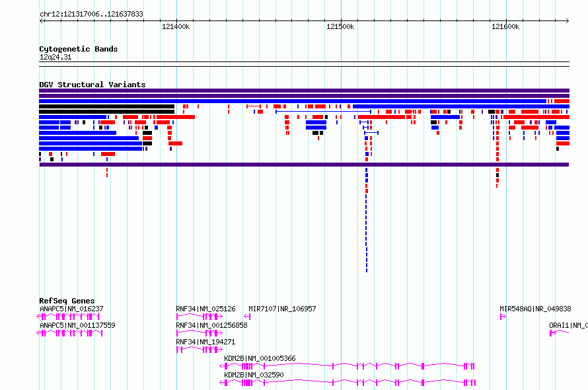This screenshot has width=588, height=390.
Task: Click the magenta KDM2B NM_001005366 exon-intron gene model
Action: coord(348,366)
